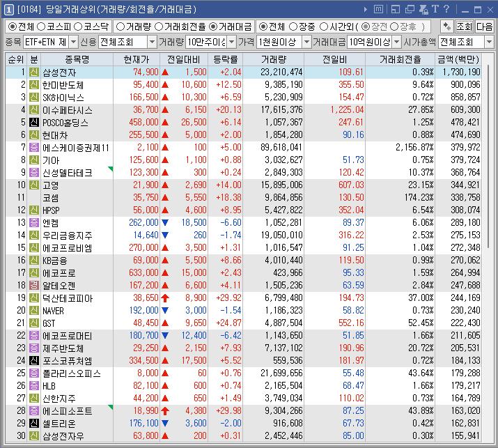Select the 코셈 volume 9,864,856 cell

click(x=273, y=198)
